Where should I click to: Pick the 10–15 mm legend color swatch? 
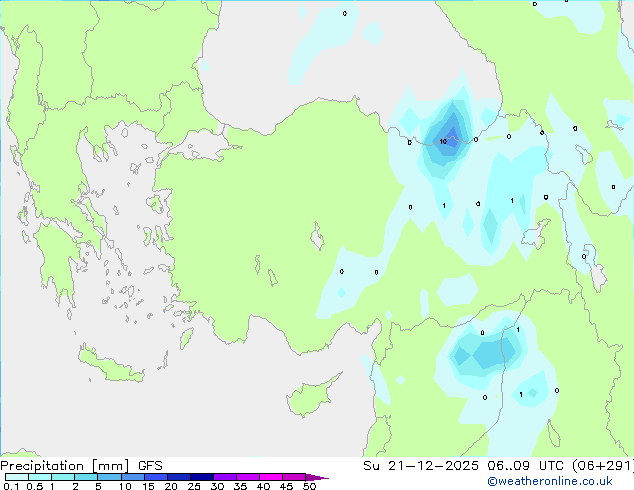coord(132,477)
